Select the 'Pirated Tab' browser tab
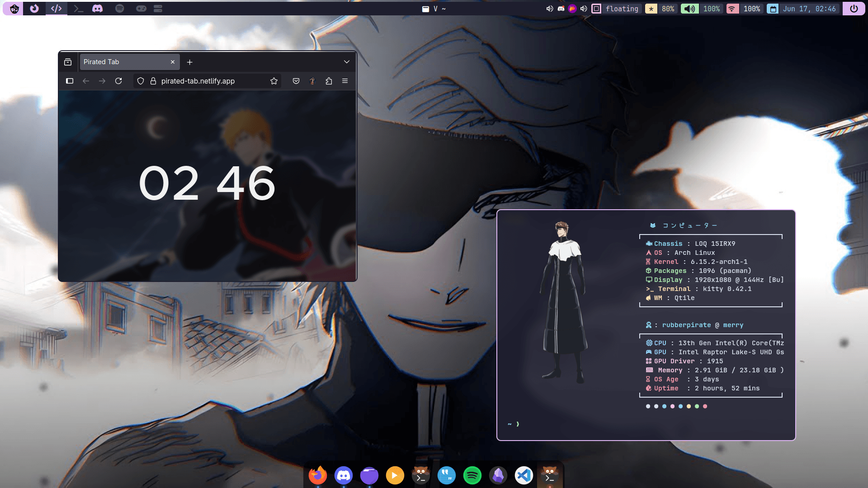This screenshot has width=868, height=488. point(130,62)
